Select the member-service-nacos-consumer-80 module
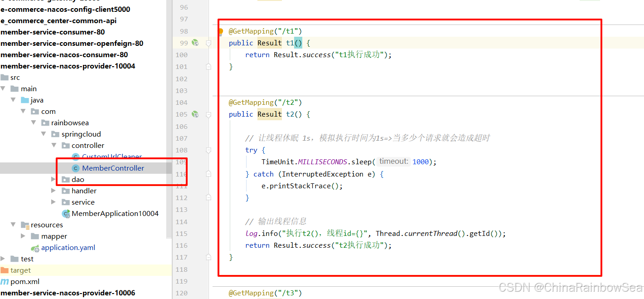This screenshot has width=644, height=299. click(64, 54)
